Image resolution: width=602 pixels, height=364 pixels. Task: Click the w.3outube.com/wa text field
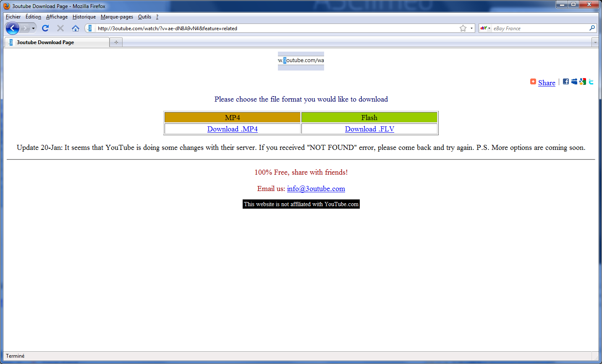click(301, 60)
